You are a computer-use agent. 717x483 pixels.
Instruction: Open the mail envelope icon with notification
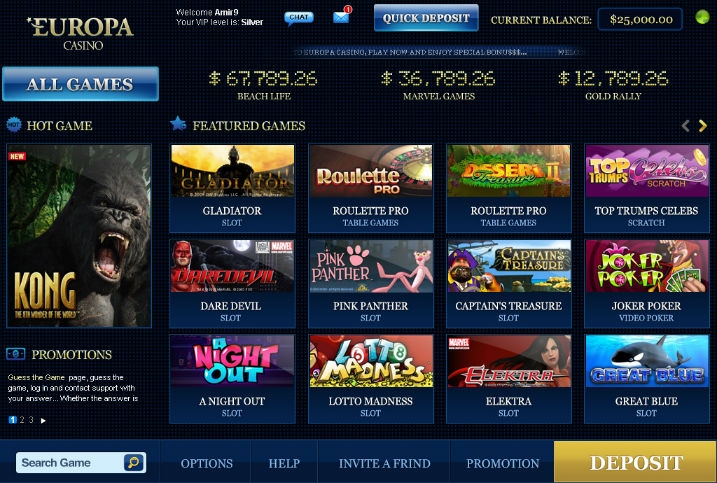tap(342, 16)
